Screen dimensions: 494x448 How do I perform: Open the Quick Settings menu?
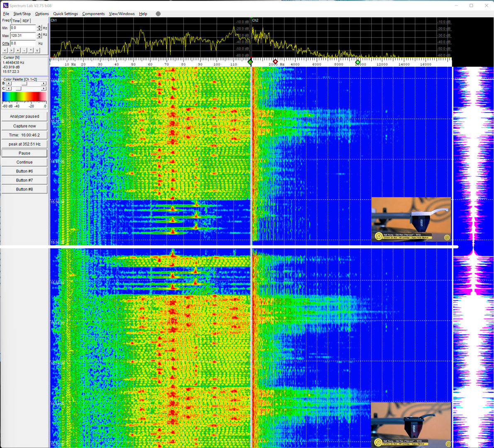(x=66, y=14)
